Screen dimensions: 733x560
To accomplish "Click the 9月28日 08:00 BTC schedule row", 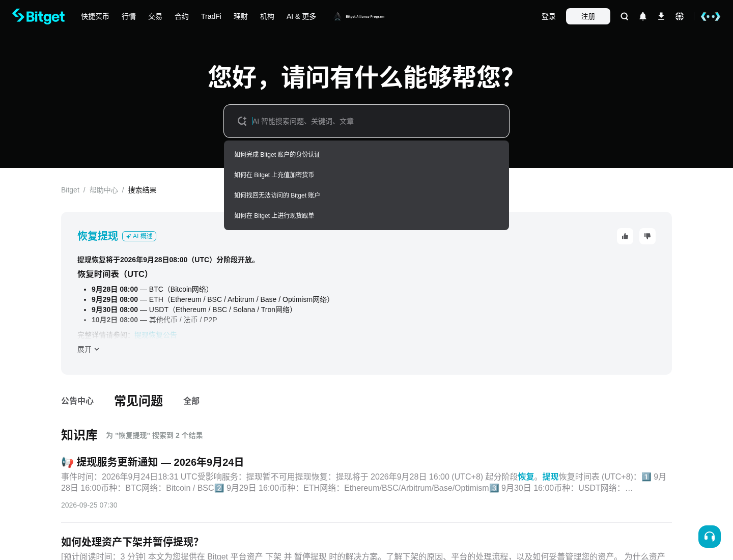I will pyautogui.click(x=152, y=289).
